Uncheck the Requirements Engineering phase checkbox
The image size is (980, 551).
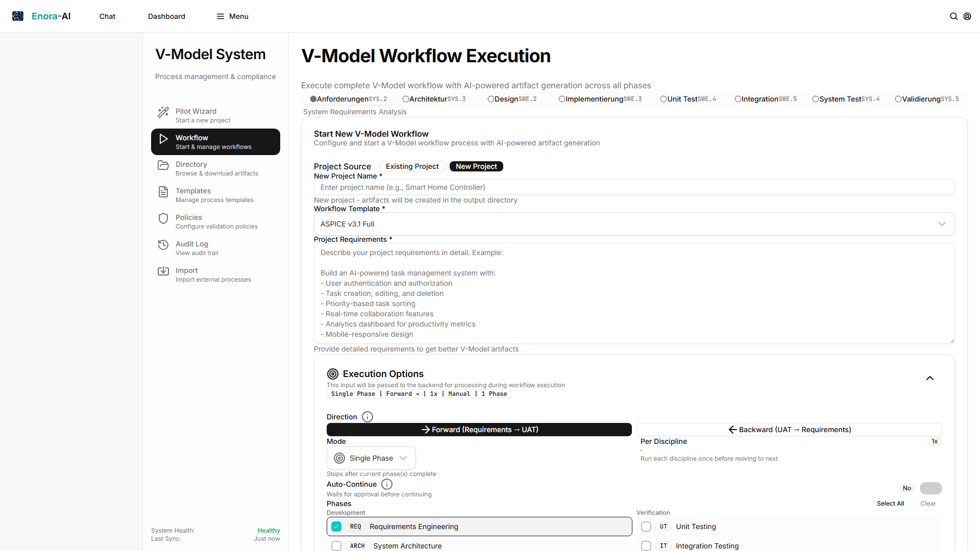coord(337,527)
